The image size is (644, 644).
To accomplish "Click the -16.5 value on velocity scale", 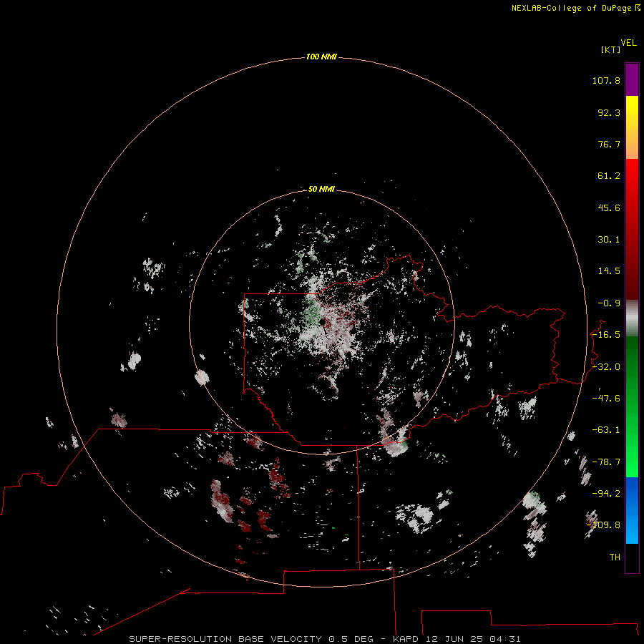I will pyautogui.click(x=606, y=335).
